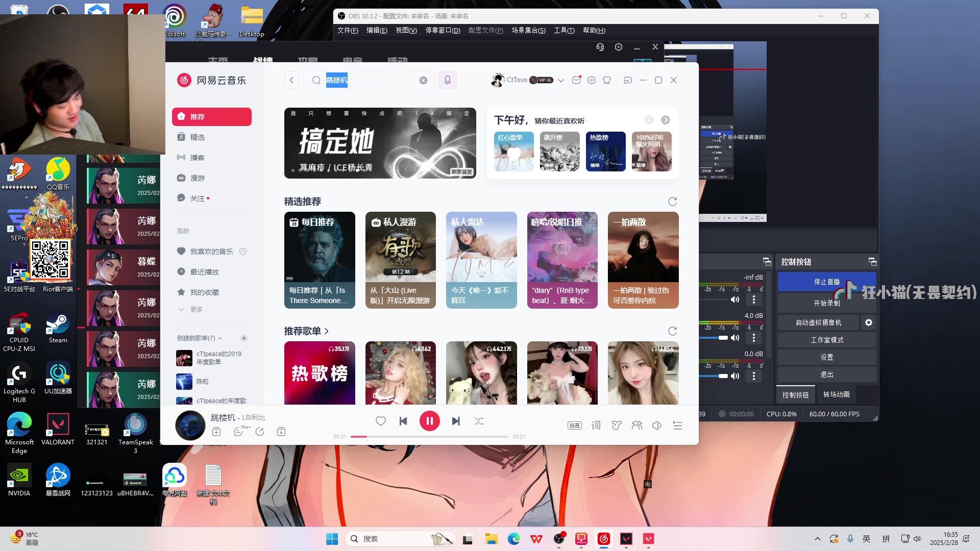980x551 pixels.
Task: Open the full 推荐歌单 page
Action: [x=306, y=331]
